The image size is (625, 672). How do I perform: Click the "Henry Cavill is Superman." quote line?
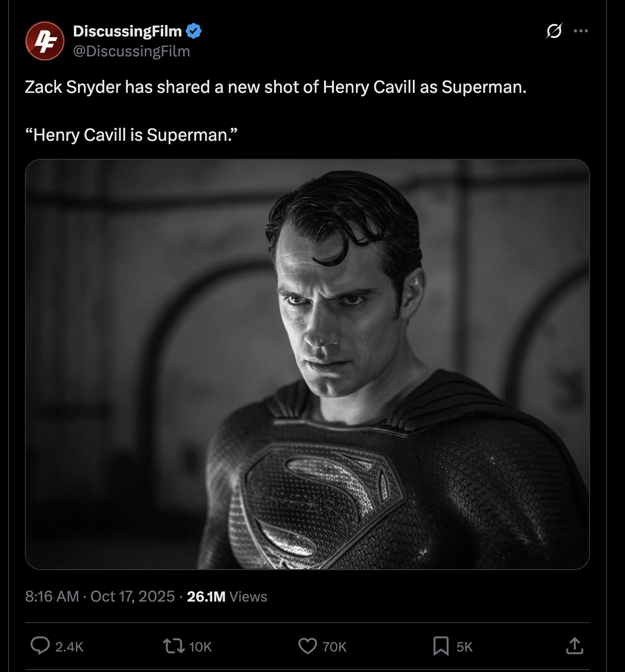(x=131, y=135)
